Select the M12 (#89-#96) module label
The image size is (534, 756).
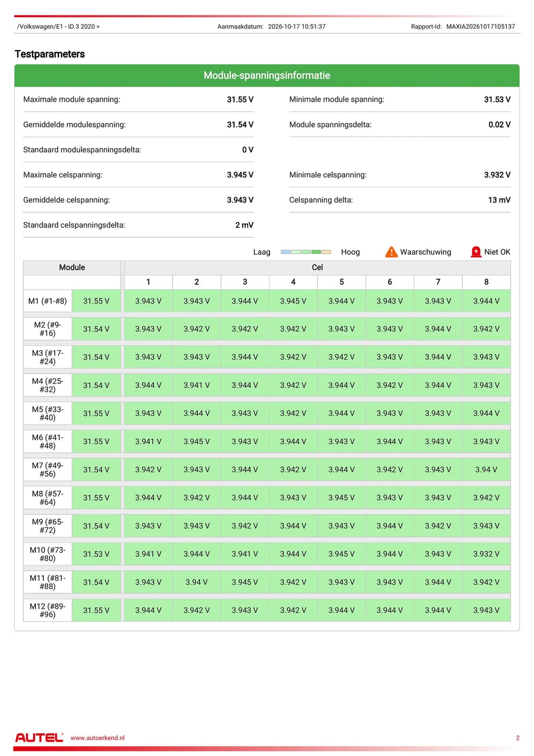click(x=47, y=610)
